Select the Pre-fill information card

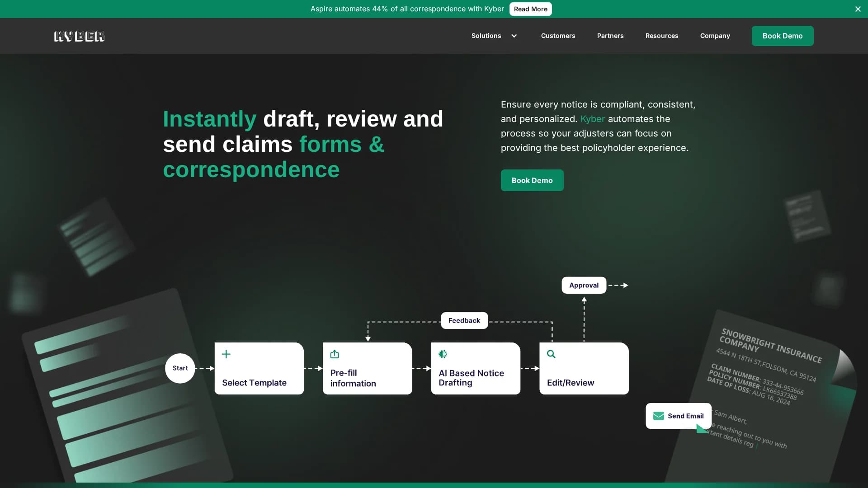[367, 368]
